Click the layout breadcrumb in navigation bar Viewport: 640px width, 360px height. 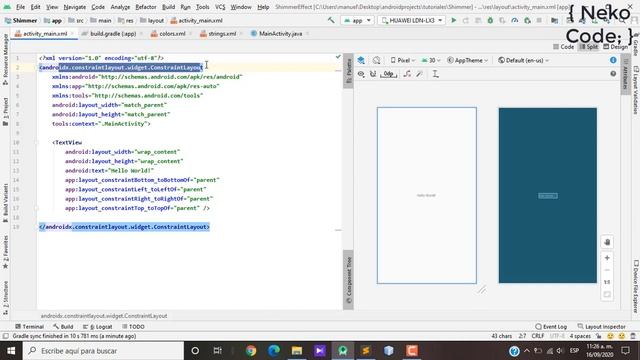(152, 20)
